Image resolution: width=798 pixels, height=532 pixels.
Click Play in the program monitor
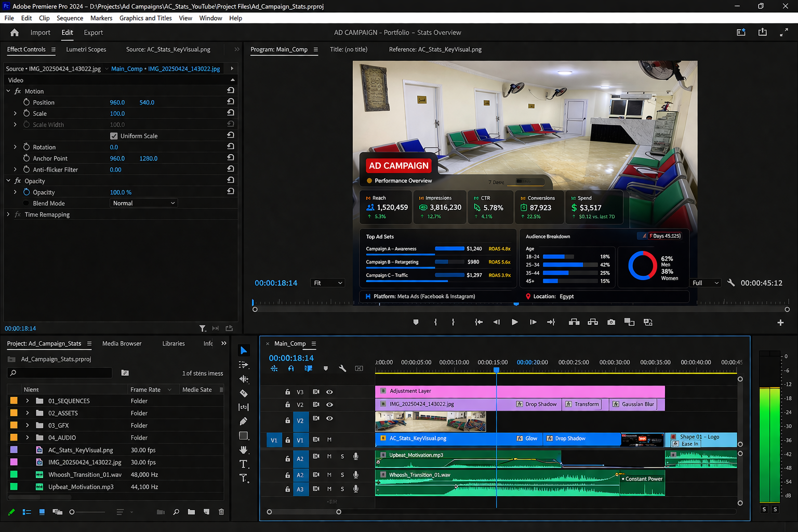click(x=514, y=322)
